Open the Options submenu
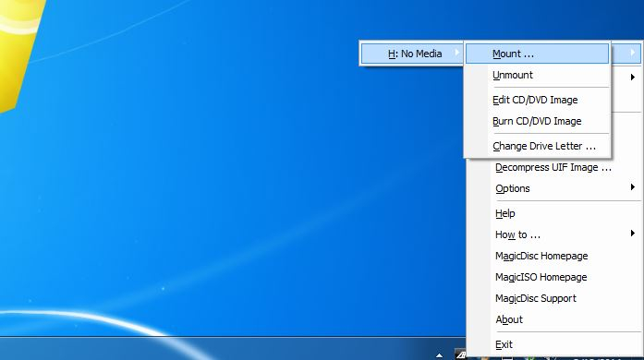The image size is (644, 360). coord(554,188)
